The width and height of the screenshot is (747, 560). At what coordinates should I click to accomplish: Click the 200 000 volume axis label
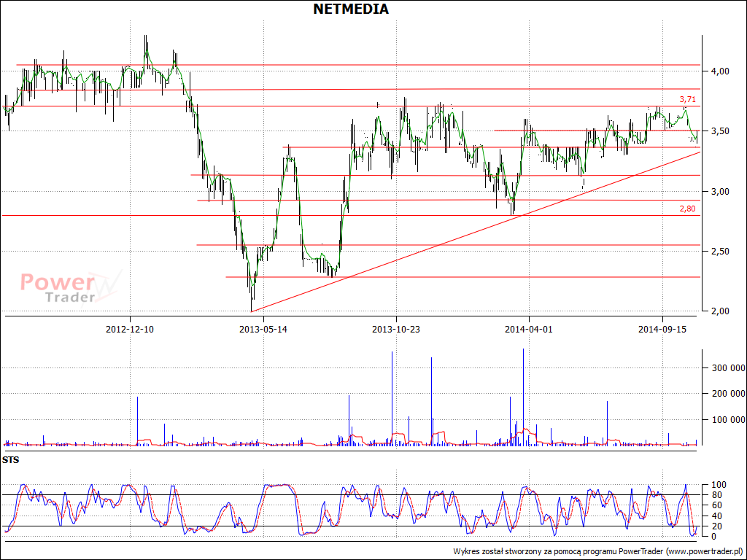click(x=729, y=393)
